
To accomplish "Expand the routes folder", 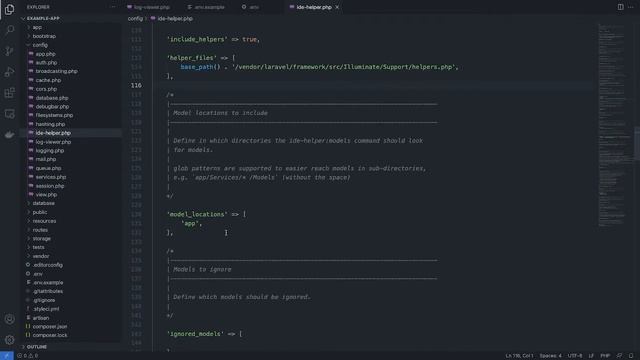I will (x=40, y=230).
